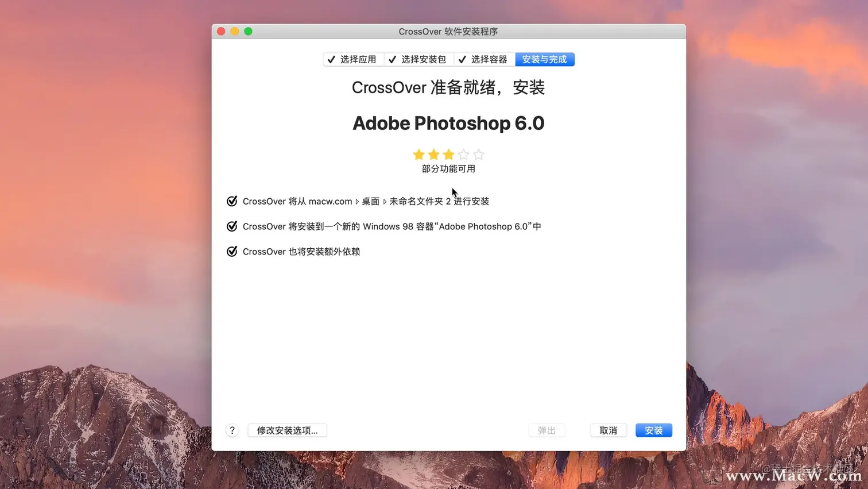Click checkmark icon beside install source line
This screenshot has width=868, height=489.
[x=232, y=201]
